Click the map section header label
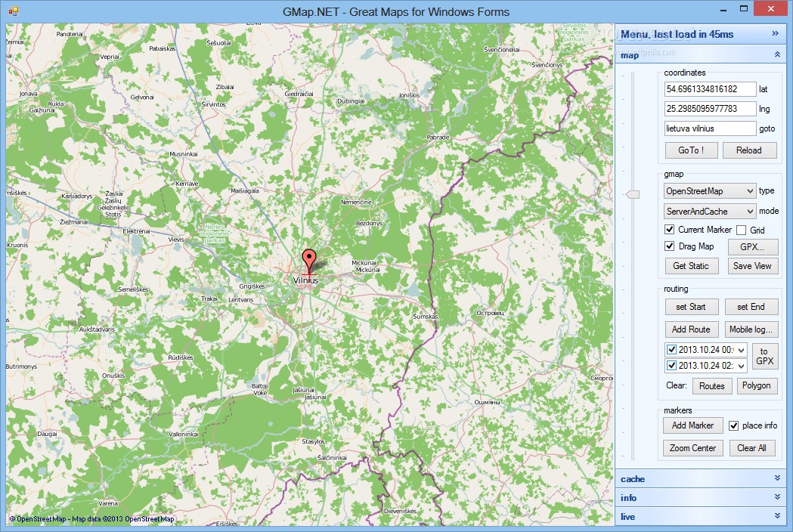The height and width of the screenshot is (532, 793). click(630, 55)
